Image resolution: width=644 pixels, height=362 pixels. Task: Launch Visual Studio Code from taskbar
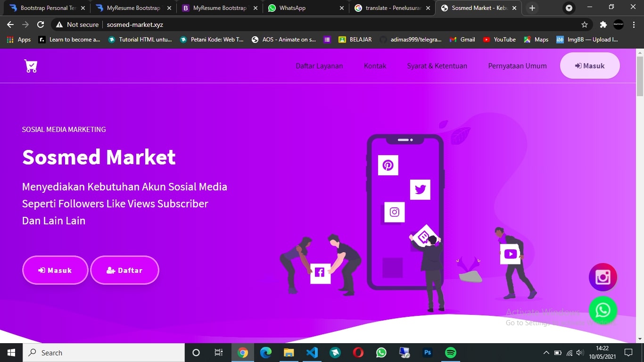(312, 353)
